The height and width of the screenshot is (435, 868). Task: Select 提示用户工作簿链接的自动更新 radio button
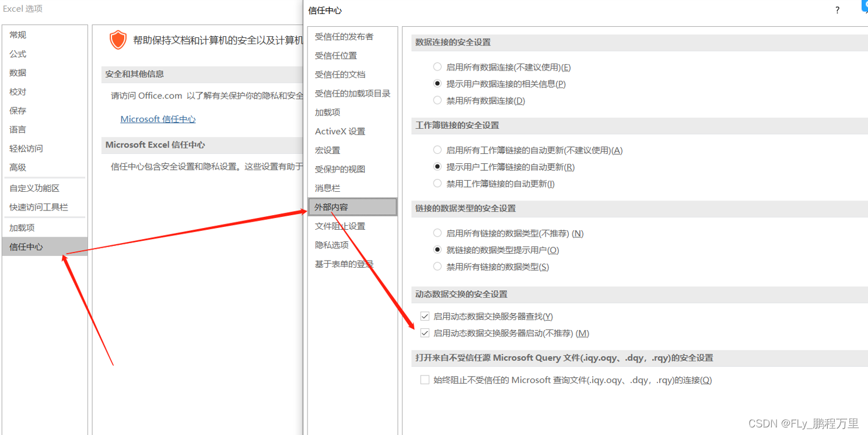tap(437, 167)
